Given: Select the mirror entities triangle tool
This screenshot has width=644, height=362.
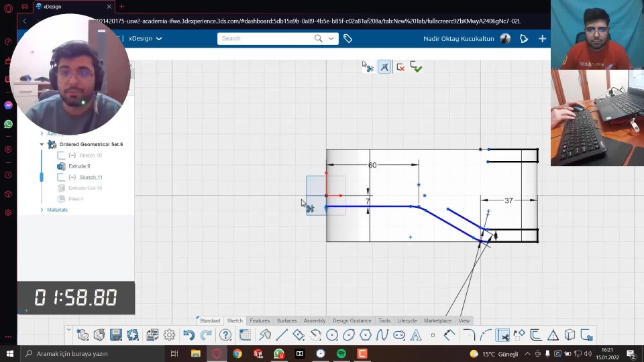Looking at the screenshot, I should (x=553, y=335).
